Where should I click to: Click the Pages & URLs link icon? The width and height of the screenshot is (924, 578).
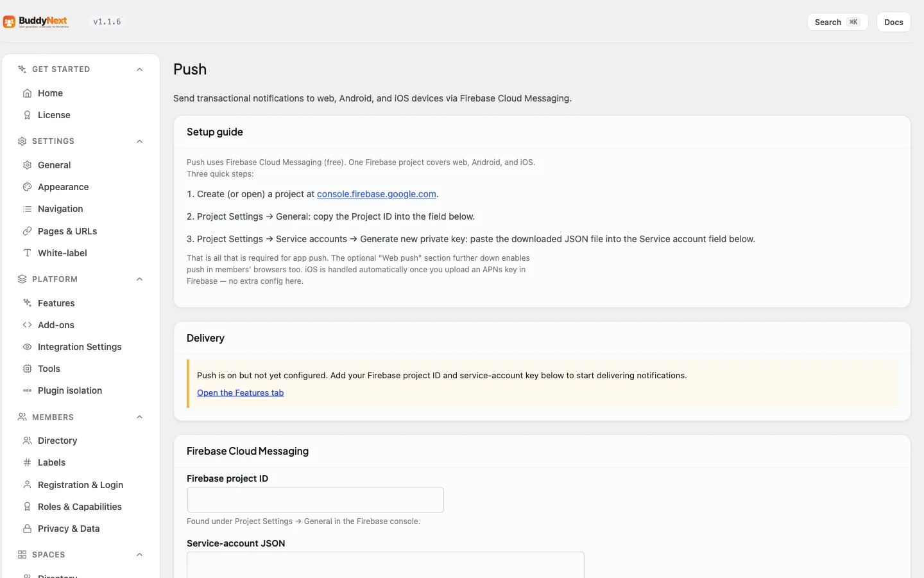(x=27, y=231)
